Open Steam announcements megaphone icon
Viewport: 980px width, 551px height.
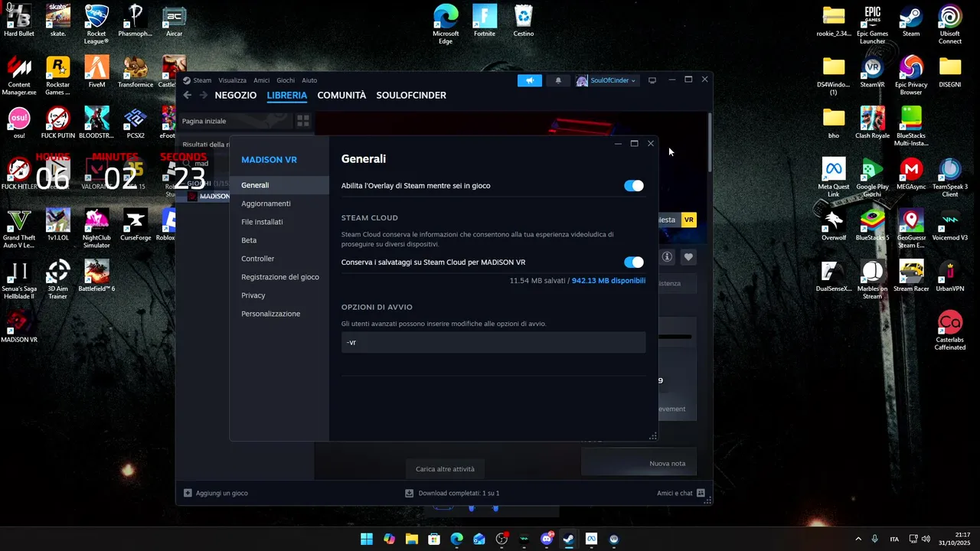(529, 80)
